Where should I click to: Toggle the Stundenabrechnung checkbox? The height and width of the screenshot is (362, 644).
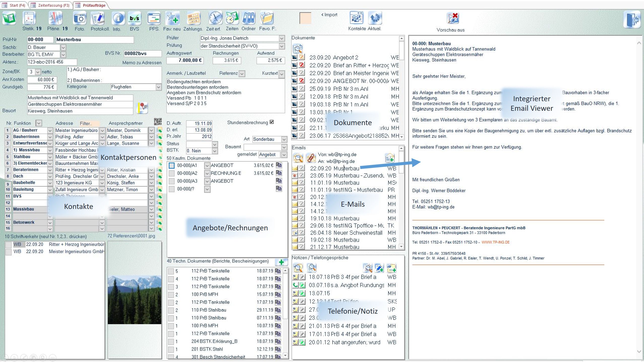coord(272,122)
